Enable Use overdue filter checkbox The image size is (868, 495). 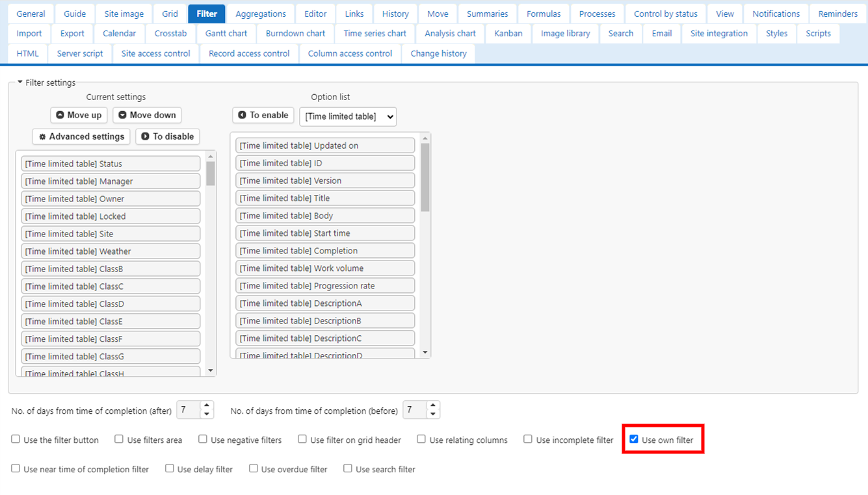coord(254,468)
